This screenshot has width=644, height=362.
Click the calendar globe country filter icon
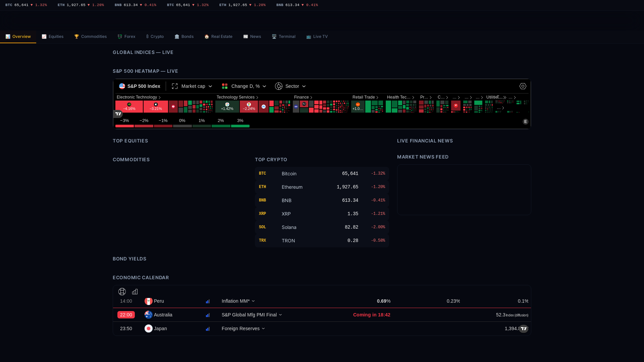click(x=122, y=292)
